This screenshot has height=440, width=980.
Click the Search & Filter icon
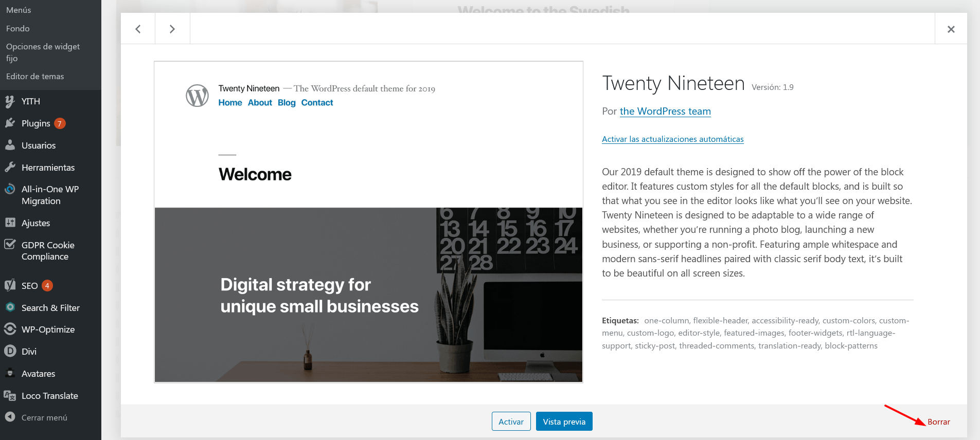click(10, 307)
